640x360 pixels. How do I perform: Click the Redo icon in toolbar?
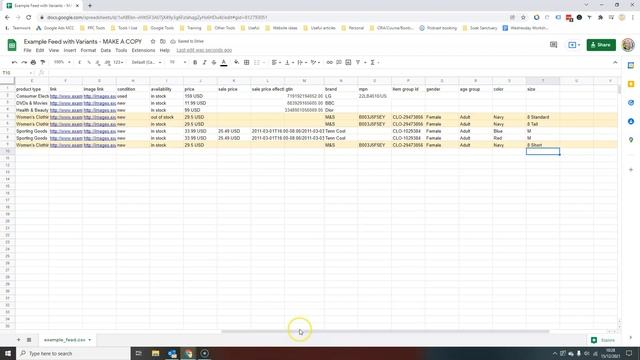coord(24,62)
